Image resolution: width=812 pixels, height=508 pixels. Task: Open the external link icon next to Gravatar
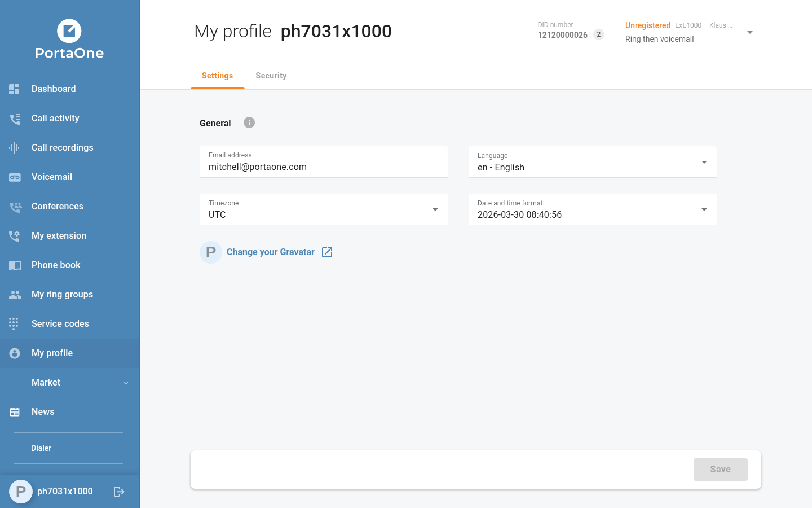(x=327, y=252)
